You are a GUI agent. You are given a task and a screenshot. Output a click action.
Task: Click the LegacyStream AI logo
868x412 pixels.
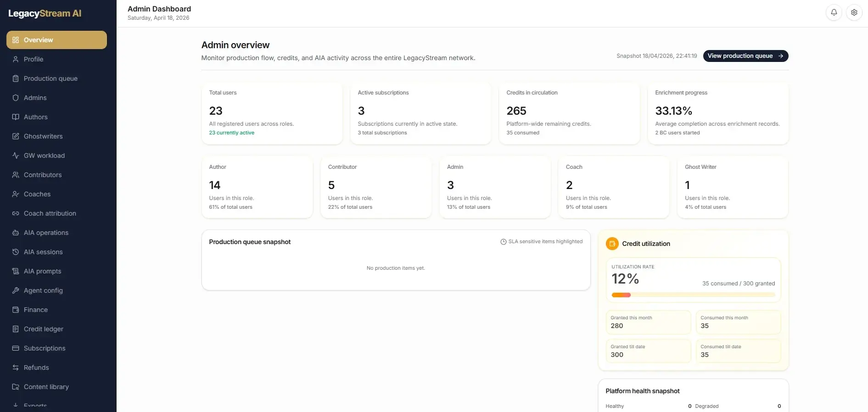tap(45, 13)
